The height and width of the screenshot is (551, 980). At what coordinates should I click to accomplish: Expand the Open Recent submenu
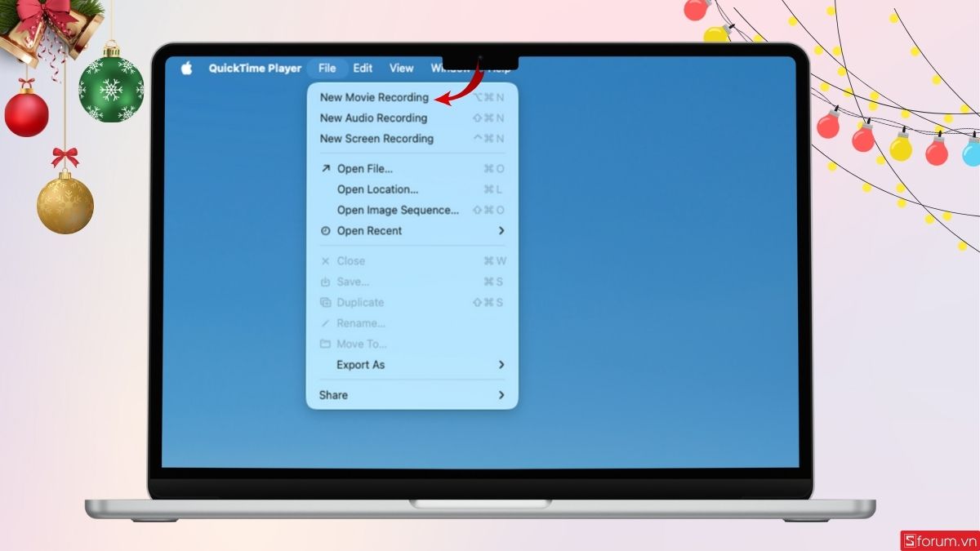coord(502,231)
